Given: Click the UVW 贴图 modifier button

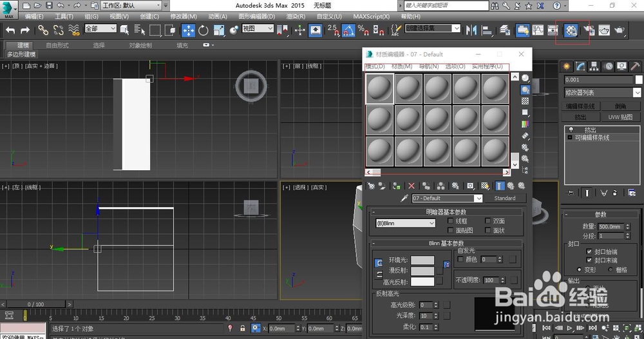Looking at the screenshot, I should (620, 117).
